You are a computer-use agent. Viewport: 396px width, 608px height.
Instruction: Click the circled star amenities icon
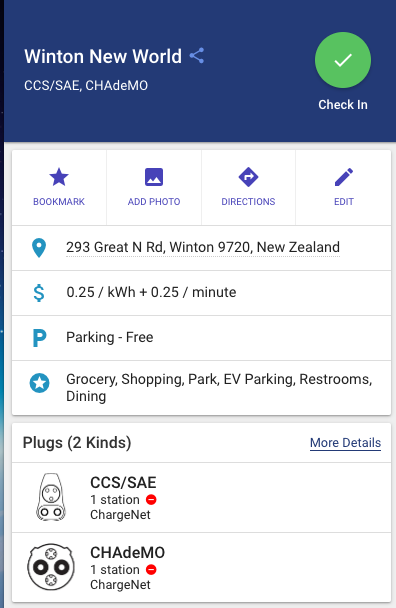(x=40, y=383)
